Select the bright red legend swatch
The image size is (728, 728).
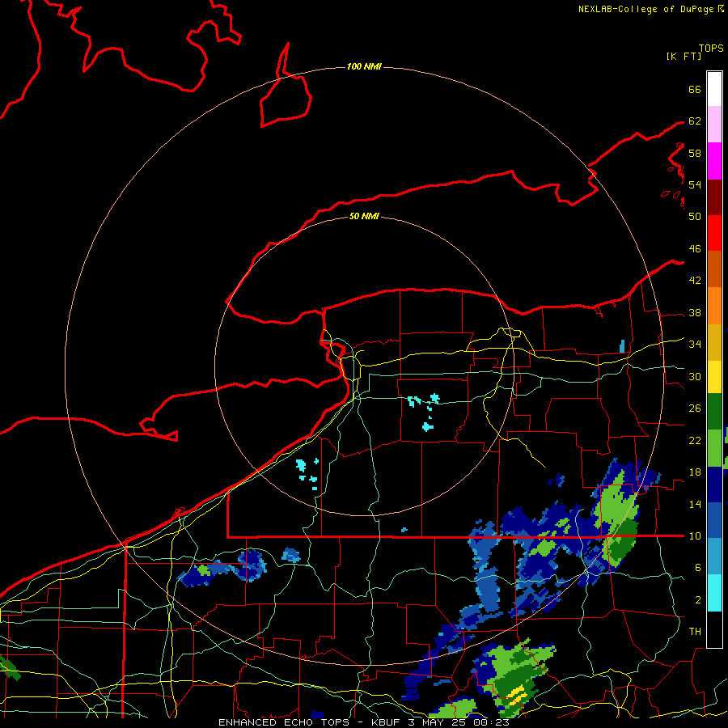pos(714,233)
